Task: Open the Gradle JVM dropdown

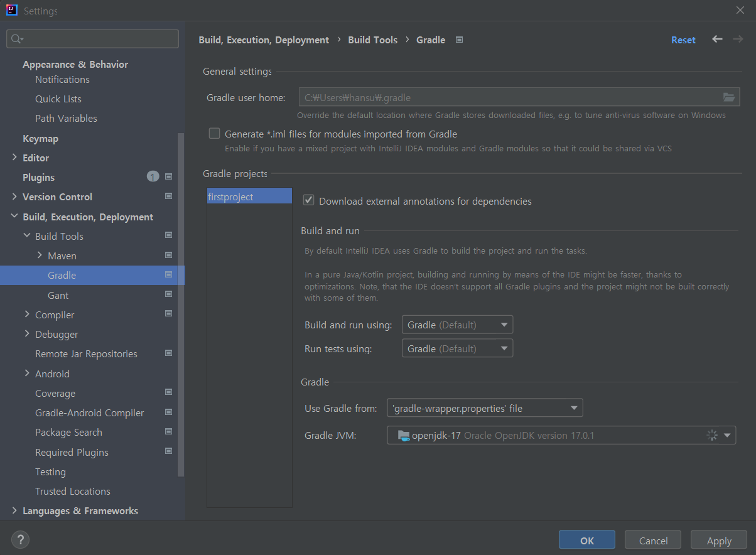Action: coord(561,435)
